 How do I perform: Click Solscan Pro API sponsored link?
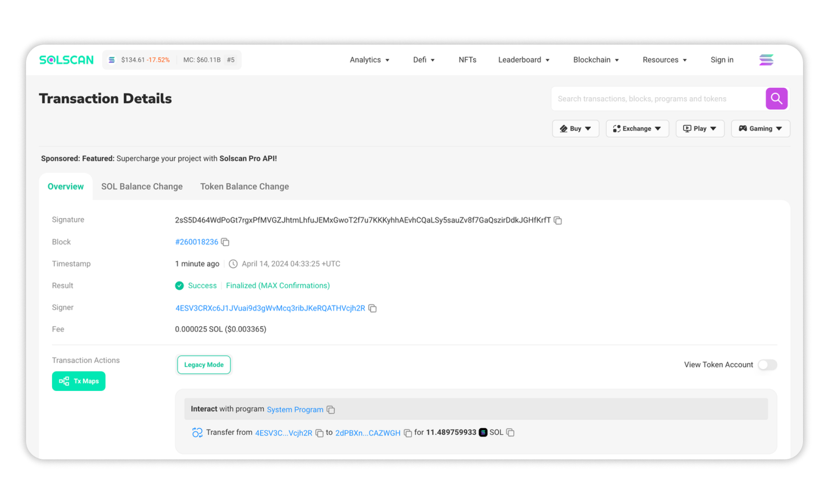point(248,159)
